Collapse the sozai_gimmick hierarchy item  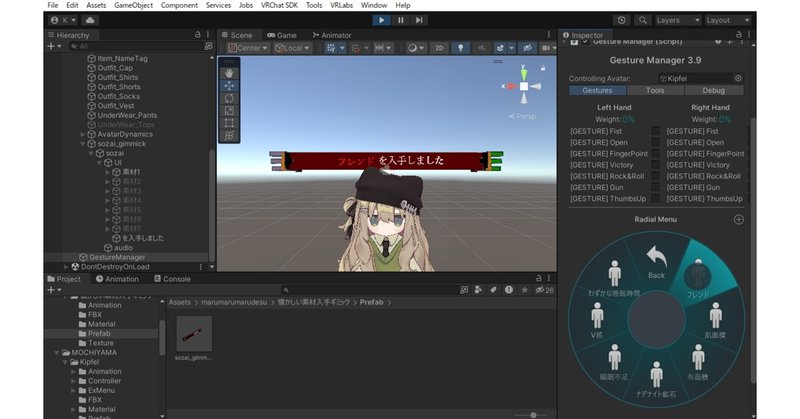[x=83, y=144]
